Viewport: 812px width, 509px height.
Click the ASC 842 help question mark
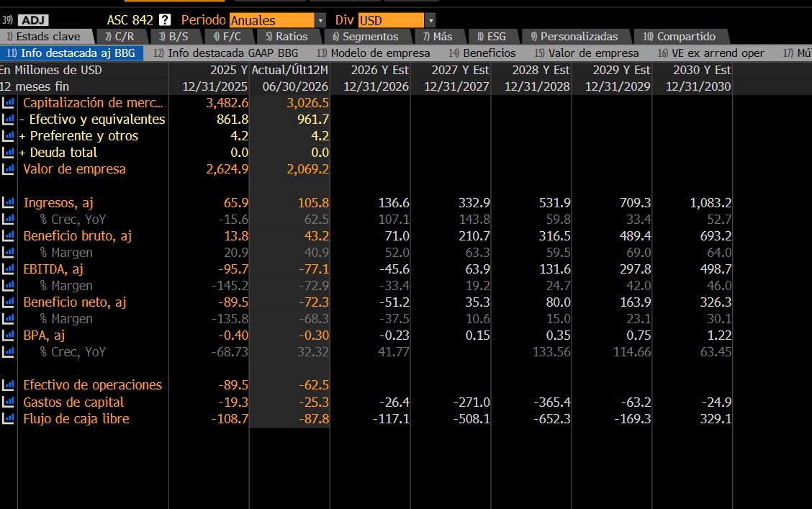[x=165, y=20]
